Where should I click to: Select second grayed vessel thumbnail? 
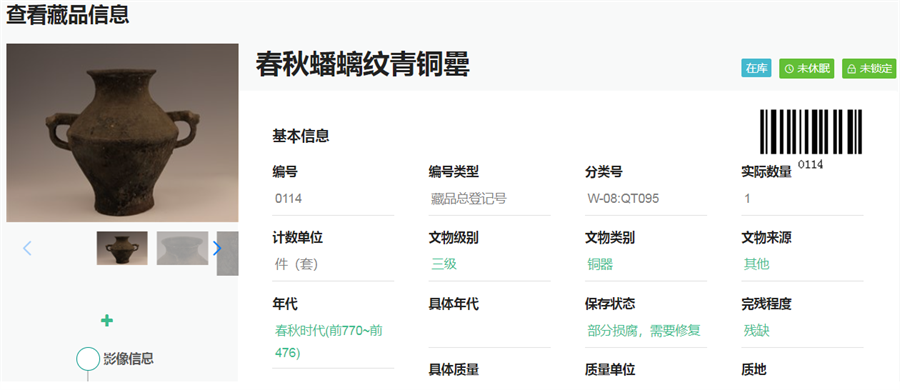pos(183,248)
